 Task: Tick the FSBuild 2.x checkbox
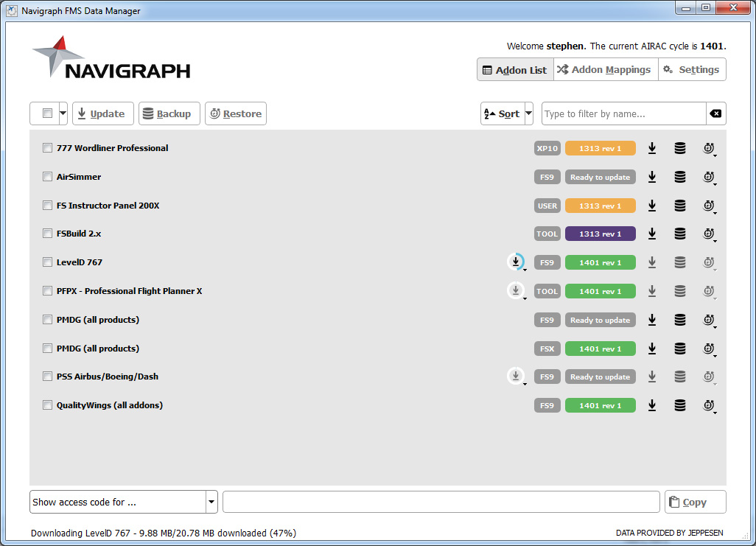pos(48,234)
